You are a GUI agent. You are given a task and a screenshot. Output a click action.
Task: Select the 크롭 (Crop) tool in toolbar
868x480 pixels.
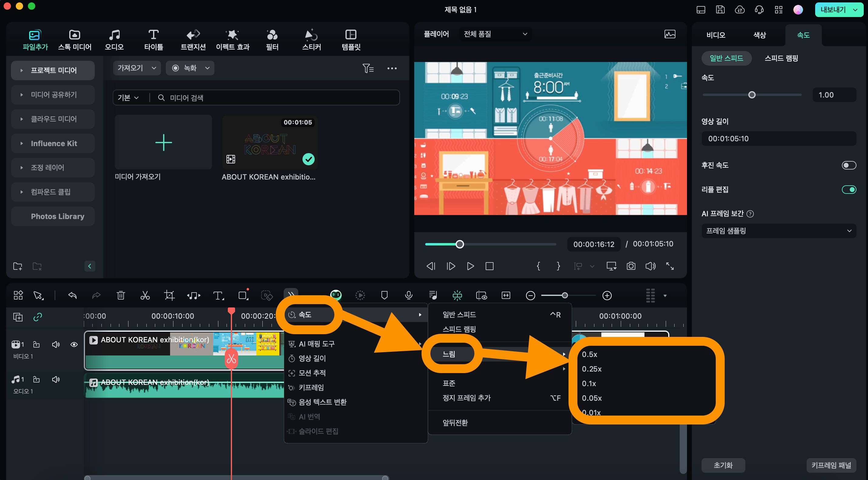[x=169, y=295]
